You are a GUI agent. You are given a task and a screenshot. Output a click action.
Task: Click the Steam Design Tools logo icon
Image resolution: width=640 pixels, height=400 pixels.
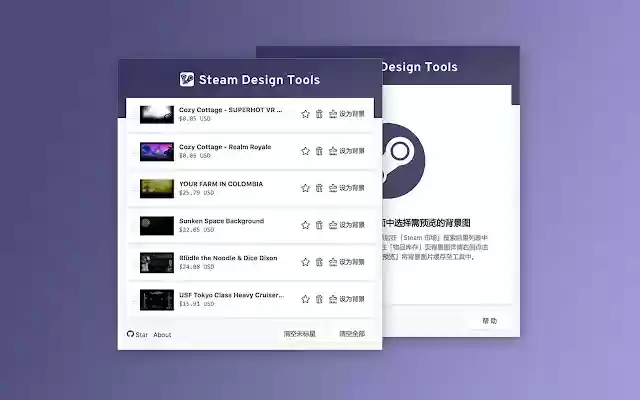click(187, 79)
